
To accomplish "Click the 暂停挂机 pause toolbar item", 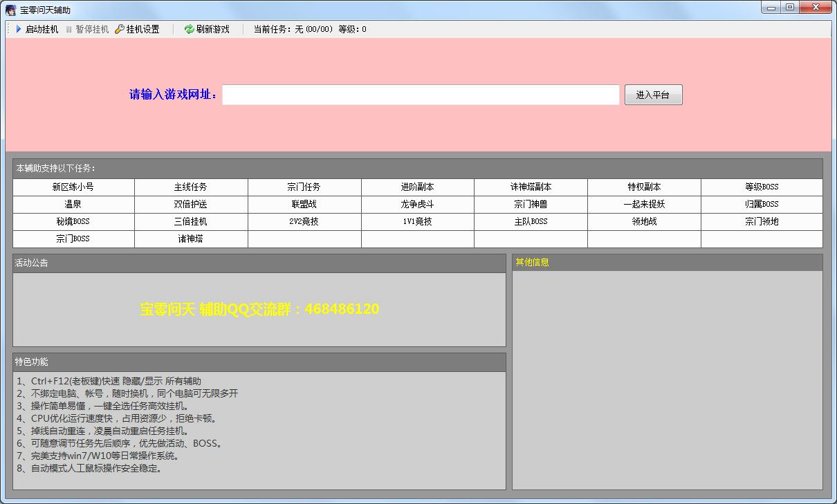I will click(86, 29).
